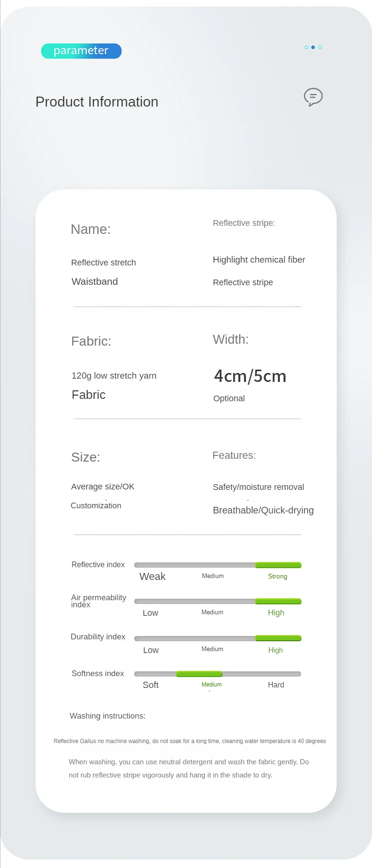Select the Hard label under Softness index
Screen dimensions: 372x868
point(276,685)
